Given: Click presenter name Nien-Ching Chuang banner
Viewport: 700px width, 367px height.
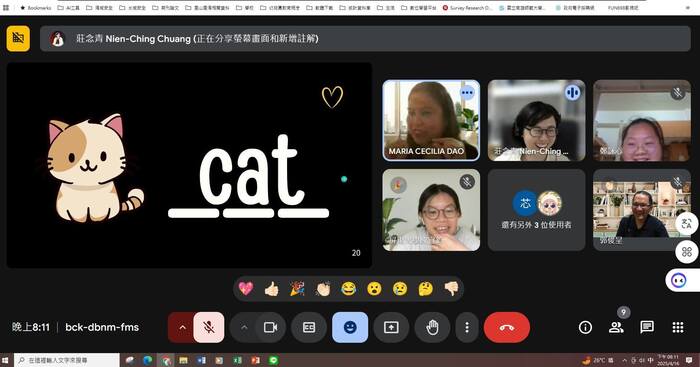Looking at the screenshot, I should [x=365, y=39].
